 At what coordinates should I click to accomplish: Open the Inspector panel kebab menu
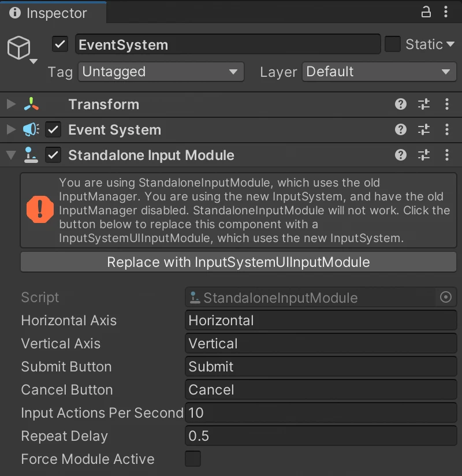(x=446, y=12)
